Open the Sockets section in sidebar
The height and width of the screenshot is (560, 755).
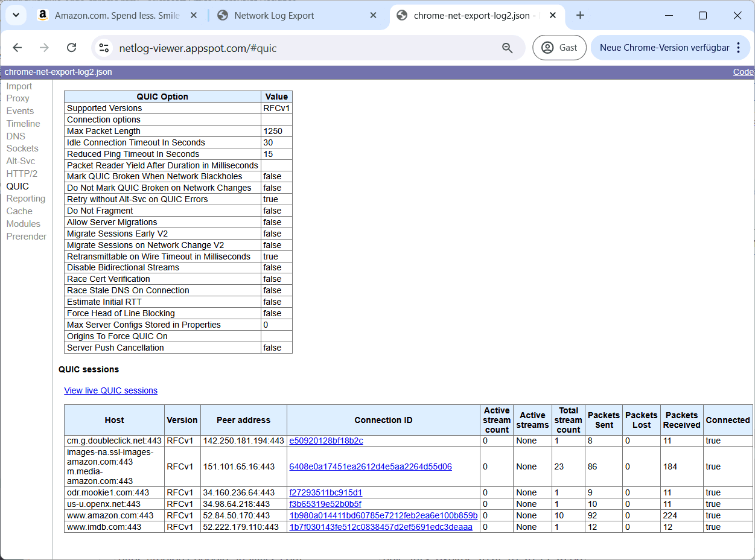22,148
